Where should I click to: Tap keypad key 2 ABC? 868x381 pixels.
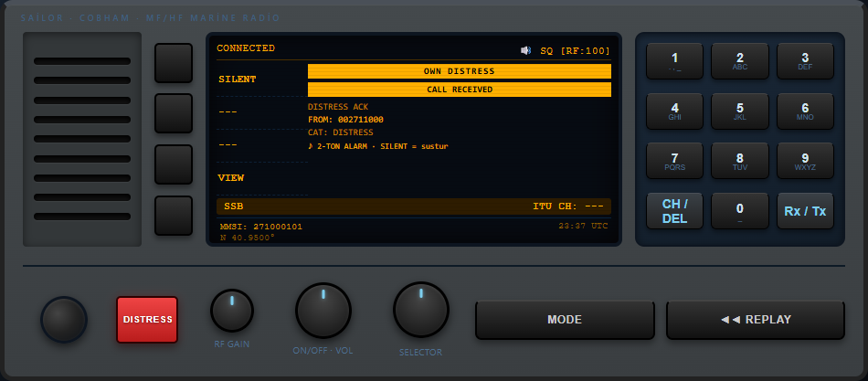coord(739,61)
